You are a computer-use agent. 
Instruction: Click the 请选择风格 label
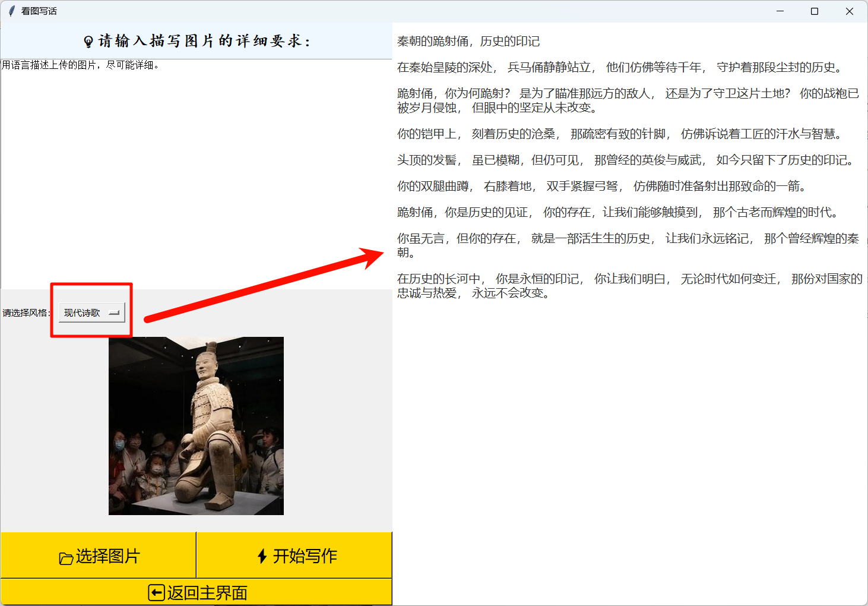pos(26,313)
